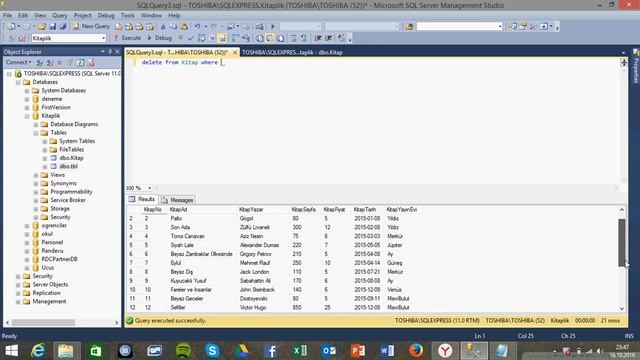
Task: Click the Save All icon
Action: (x=62, y=27)
